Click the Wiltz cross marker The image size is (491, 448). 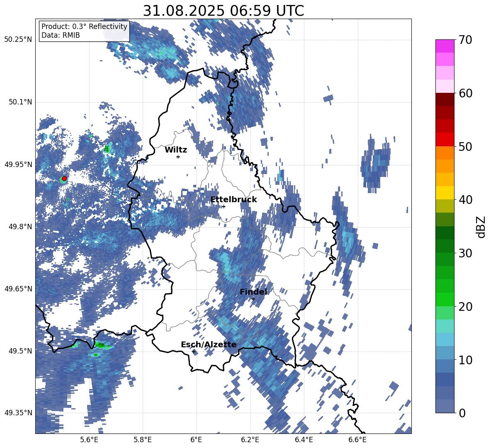(x=178, y=157)
